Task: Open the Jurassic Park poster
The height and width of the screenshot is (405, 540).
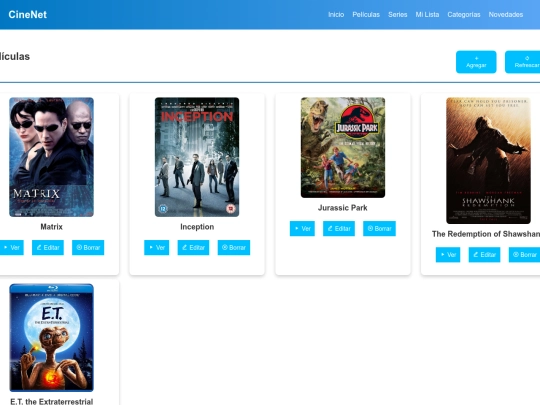Action: click(x=343, y=147)
